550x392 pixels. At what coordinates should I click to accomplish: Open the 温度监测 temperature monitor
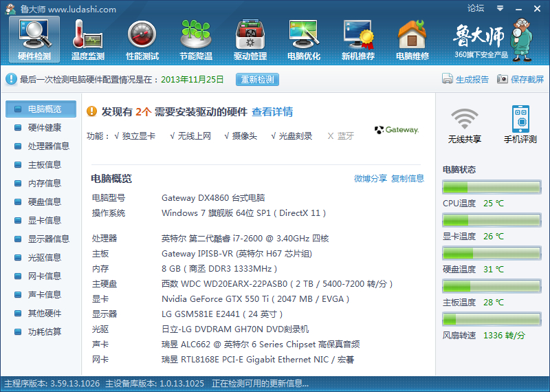88,40
